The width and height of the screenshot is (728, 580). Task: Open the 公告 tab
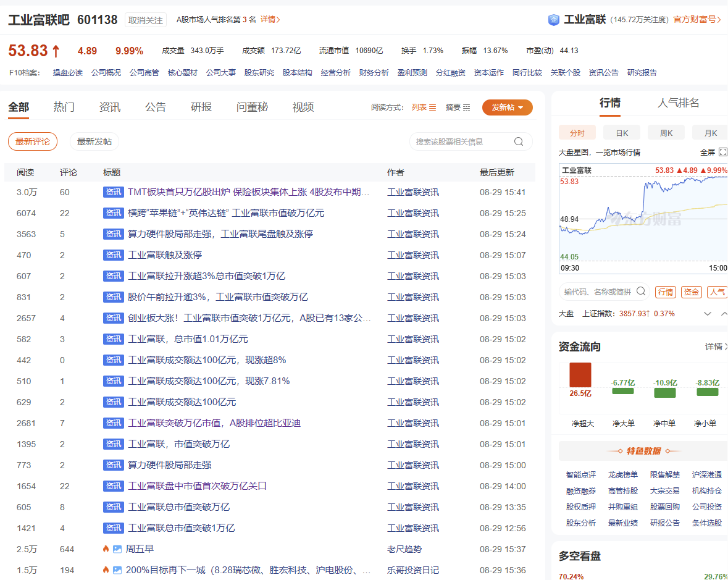pos(156,107)
